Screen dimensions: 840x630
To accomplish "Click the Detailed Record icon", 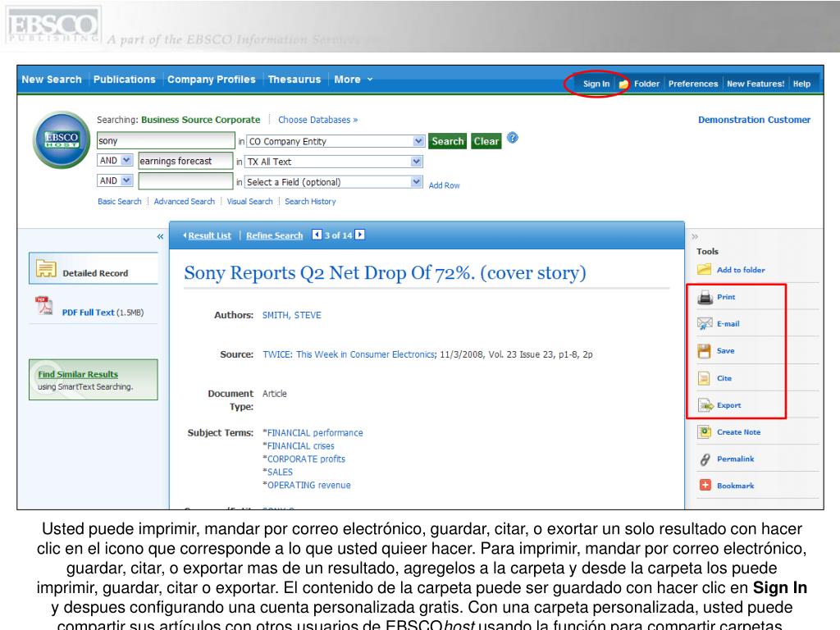I will (x=46, y=268).
